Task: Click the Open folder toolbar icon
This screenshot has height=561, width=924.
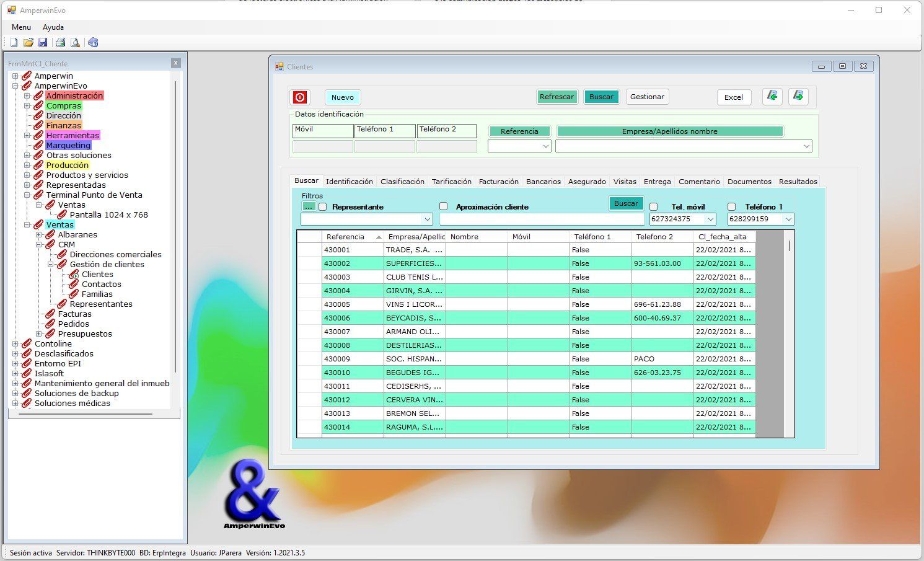Action: 29,43
